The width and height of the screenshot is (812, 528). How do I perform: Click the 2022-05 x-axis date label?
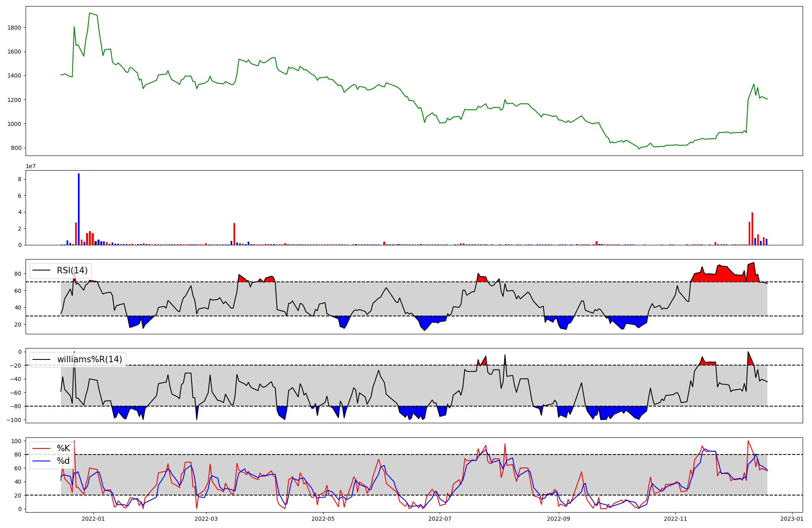tap(323, 519)
